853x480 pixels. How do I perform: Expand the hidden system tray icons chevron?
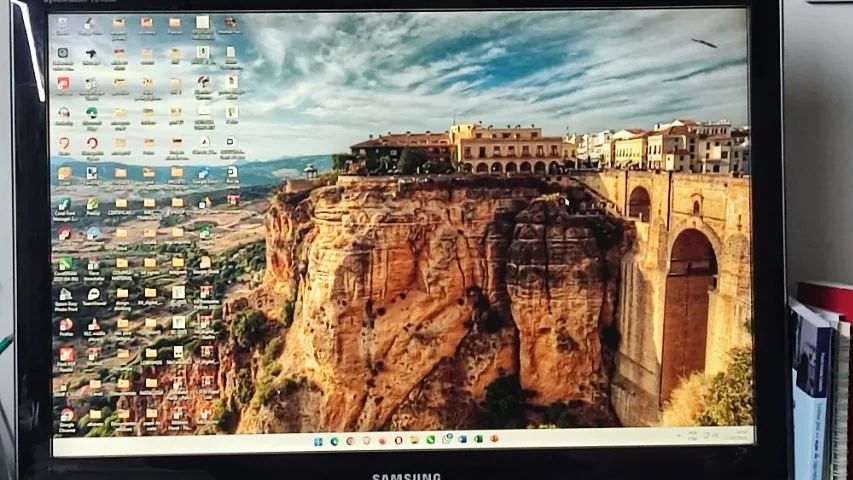(x=679, y=435)
